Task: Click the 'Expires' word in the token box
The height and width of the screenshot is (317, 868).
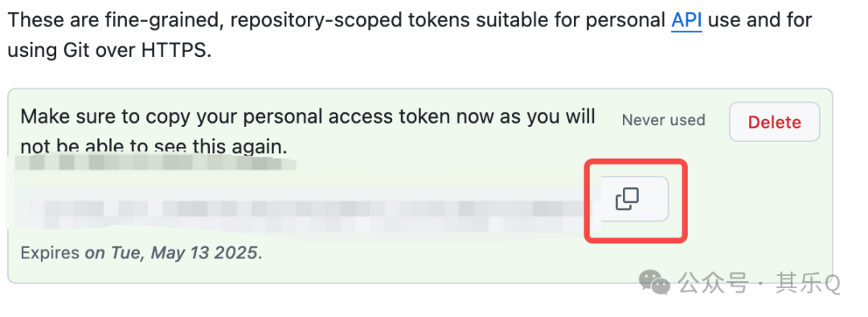Action: pos(50,254)
